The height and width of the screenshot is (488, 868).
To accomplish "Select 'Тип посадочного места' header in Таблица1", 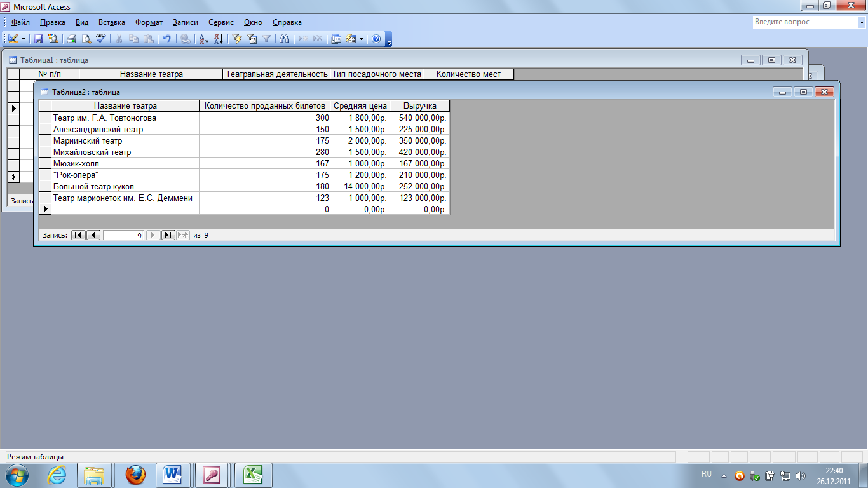I will [376, 74].
